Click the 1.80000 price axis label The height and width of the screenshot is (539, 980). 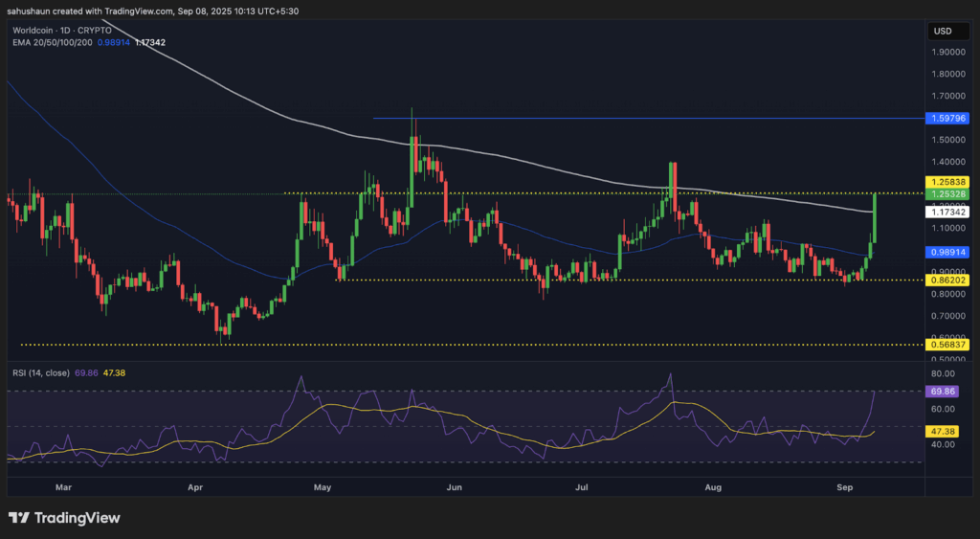click(948, 74)
